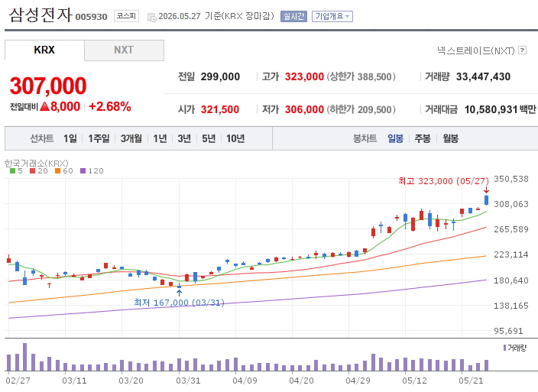Click the 05/21 date axis label
This screenshot has width=538, height=392.
(x=471, y=381)
